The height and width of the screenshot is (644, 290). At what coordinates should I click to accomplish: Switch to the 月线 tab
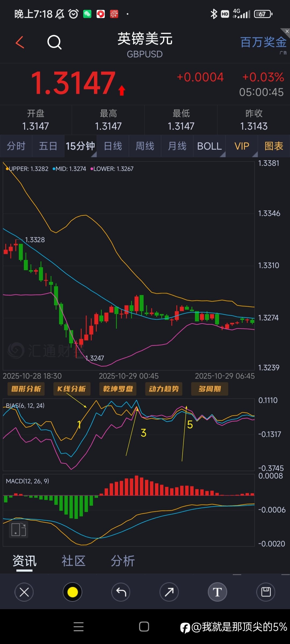177,146
